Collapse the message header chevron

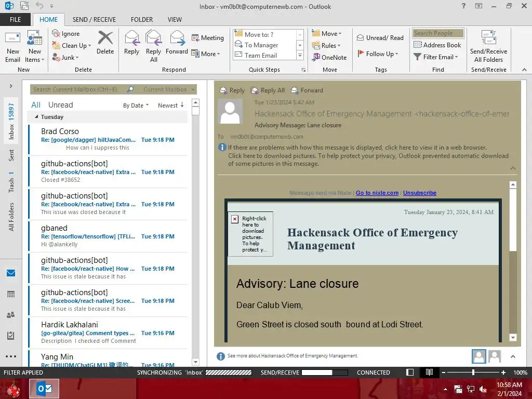click(x=513, y=168)
